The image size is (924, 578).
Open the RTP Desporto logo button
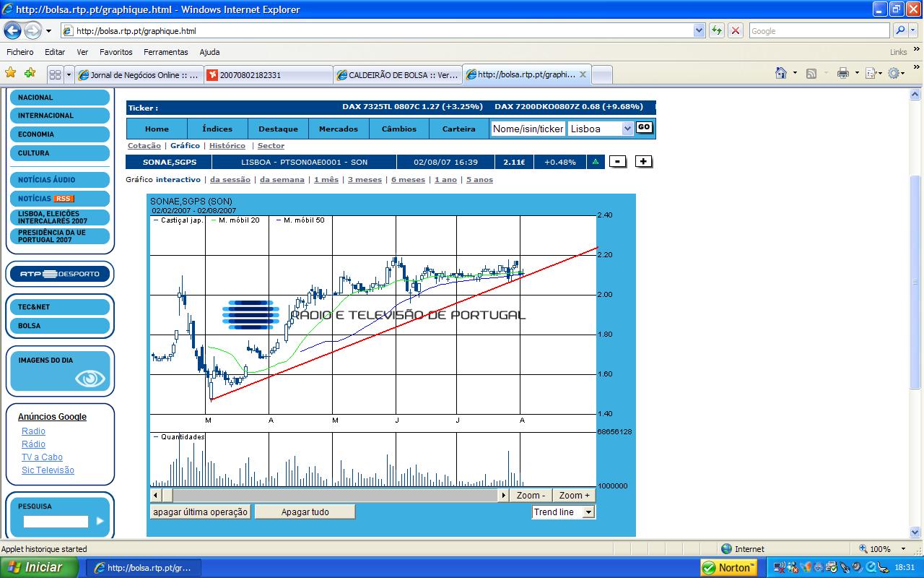(59, 274)
